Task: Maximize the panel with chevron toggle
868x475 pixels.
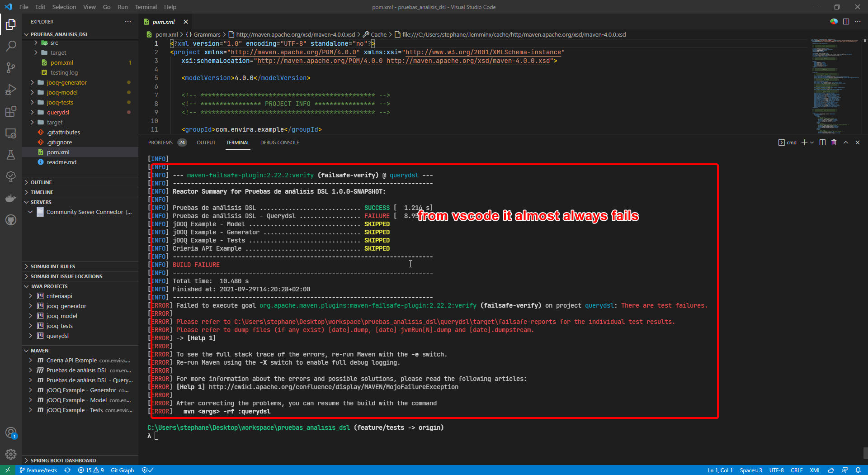Action: click(x=845, y=142)
